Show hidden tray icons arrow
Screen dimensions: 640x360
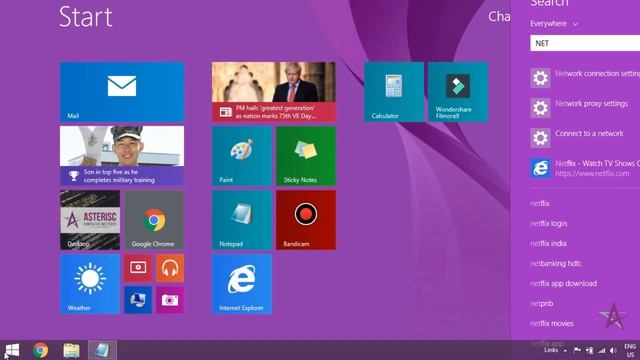point(565,350)
